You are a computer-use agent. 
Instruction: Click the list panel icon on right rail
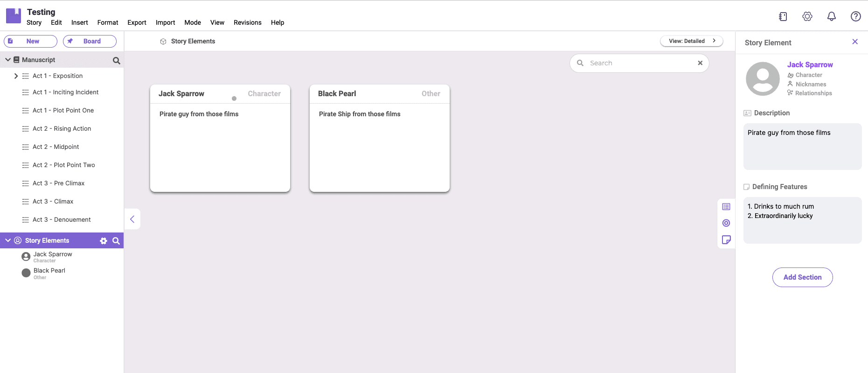pos(726,206)
